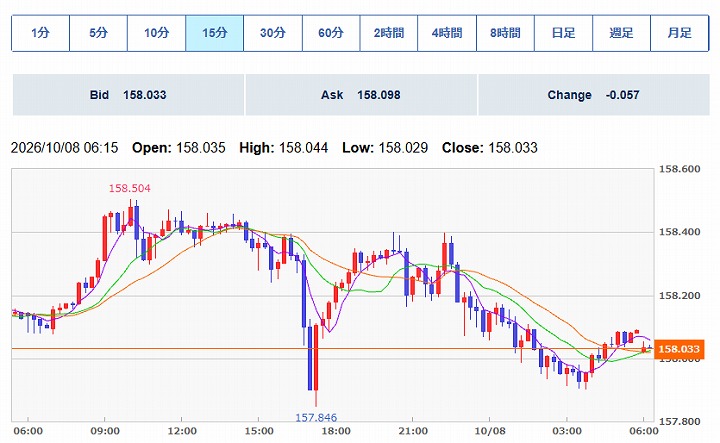Switch to the 4時間 timeframe
This screenshot has height=443, width=720.
pos(447,33)
